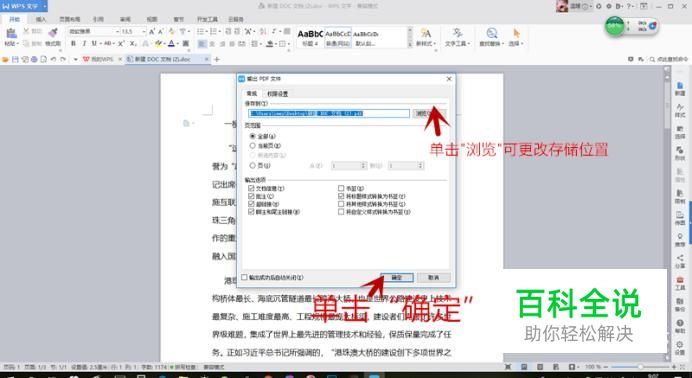Click the Undo arrow icon
The width and height of the screenshot is (692, 378).
pos(53,59)
